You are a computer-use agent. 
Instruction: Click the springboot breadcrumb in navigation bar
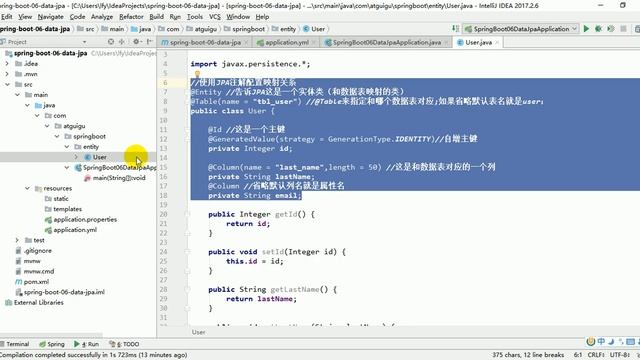click(x=244, y=29)
